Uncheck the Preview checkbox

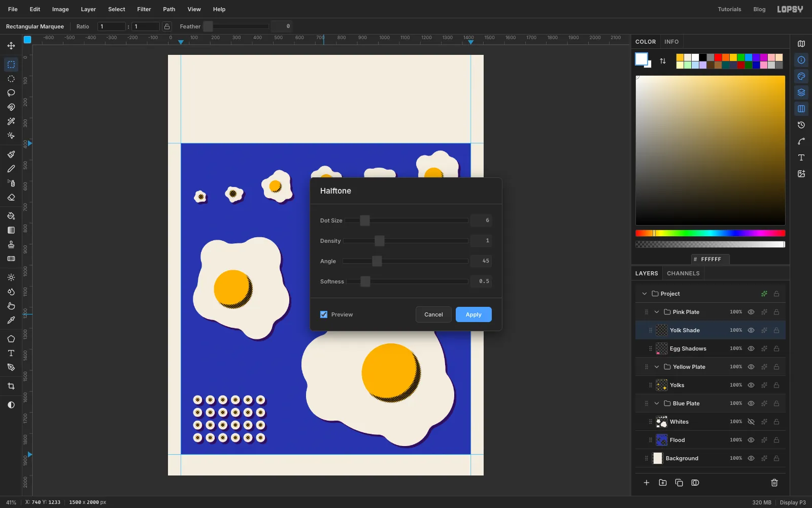tap(324, 314)
